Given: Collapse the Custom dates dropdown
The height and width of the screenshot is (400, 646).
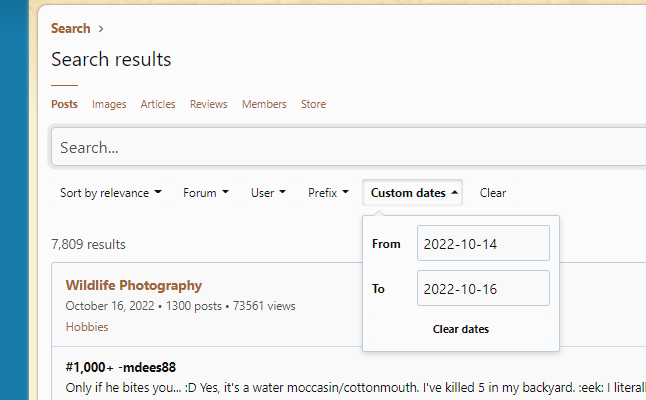Looking at the screenshot, I should tap(414, 193).
